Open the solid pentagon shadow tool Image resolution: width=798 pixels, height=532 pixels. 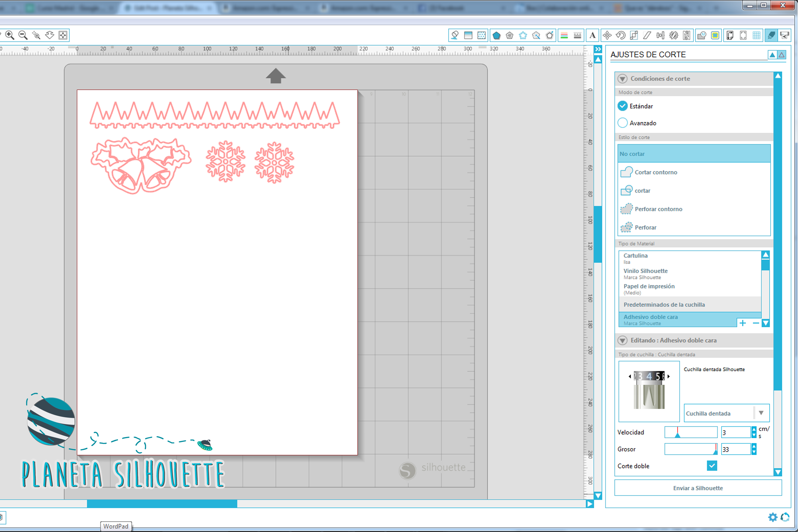[x=496, y=35]
